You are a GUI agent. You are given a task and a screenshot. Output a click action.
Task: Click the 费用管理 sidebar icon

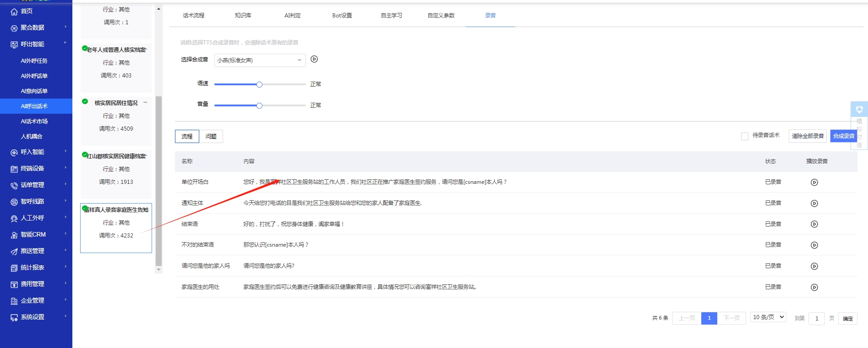(14, 284)
